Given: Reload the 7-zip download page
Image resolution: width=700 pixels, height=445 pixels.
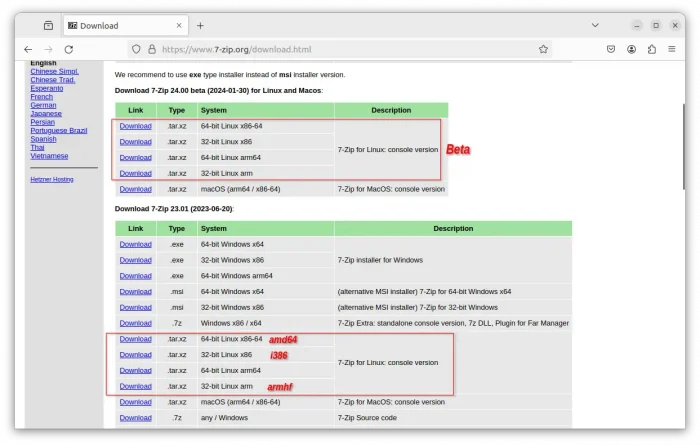Looking at the screenshot, I should click(x=68, y=48).
